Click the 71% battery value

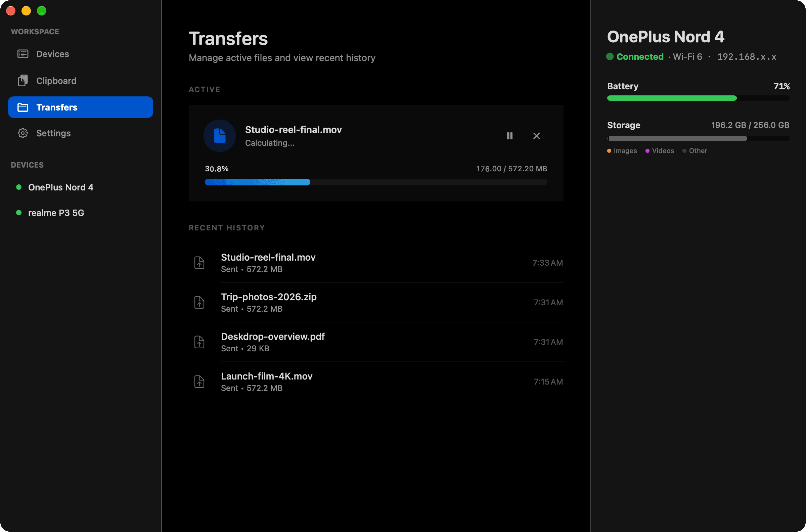[781, 86]
